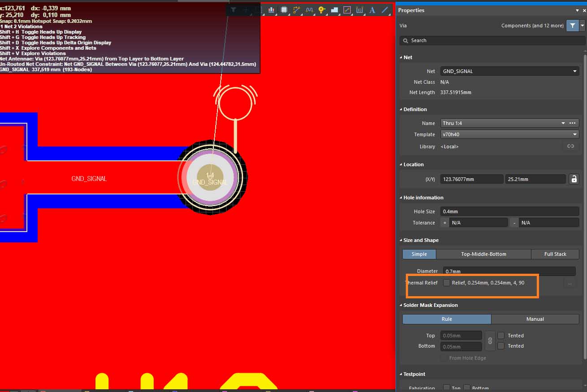Open the Net dropdown showing GND_SIGNAL
This screenshot has height=392, width=587.
click(509, 71)
